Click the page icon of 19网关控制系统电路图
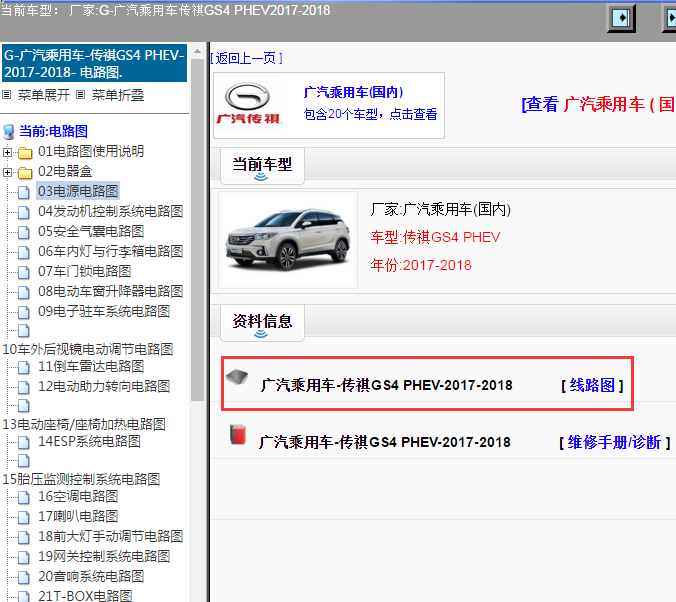 click(24, 557)
